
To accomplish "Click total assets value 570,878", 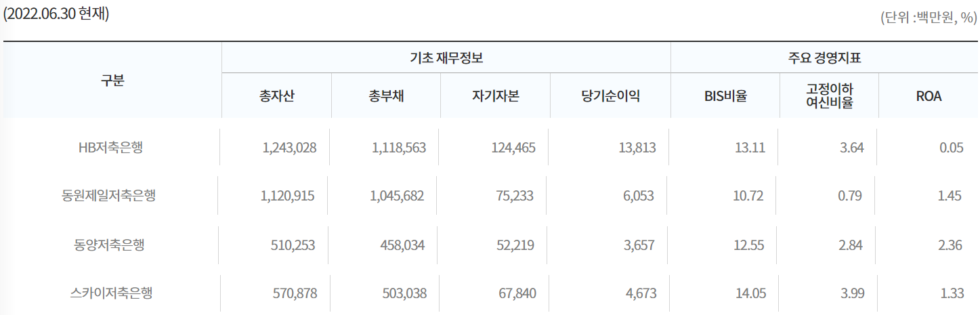I will pos(294,293).
